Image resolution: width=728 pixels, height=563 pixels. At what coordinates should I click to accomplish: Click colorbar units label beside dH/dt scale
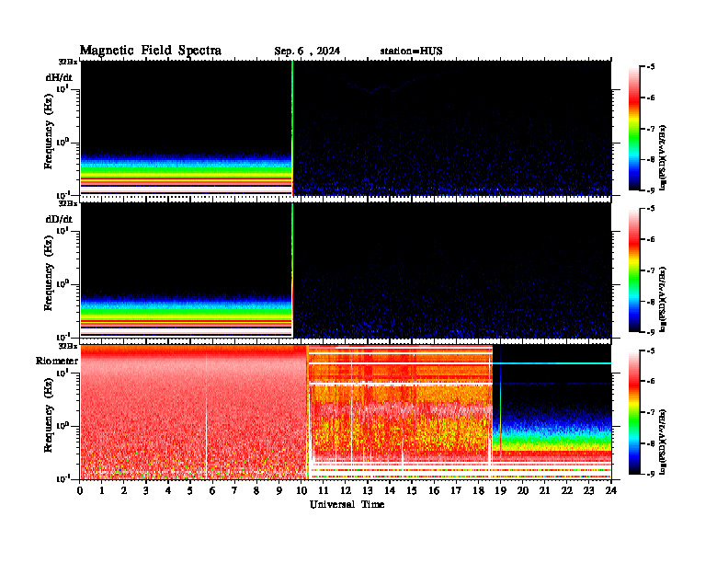coord(663,157)
